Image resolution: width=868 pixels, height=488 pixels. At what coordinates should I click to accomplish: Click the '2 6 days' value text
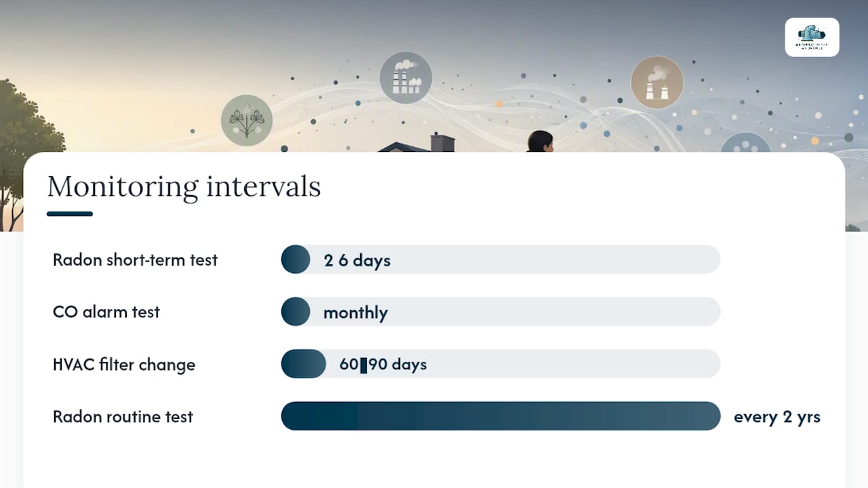point(357,260)
